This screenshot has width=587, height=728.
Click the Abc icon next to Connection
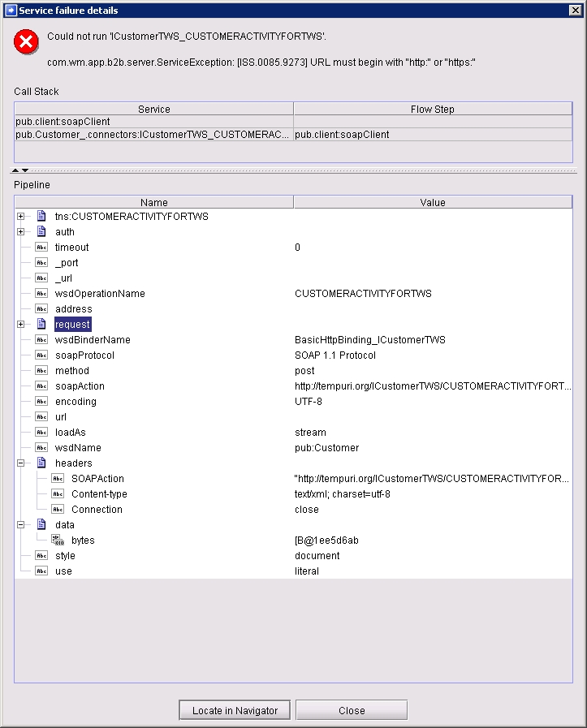click(58, 509)
